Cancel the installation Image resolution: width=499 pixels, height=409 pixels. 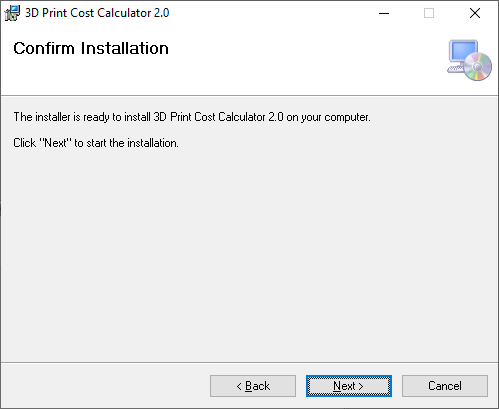pyautogui.click(x=445, y=386)
